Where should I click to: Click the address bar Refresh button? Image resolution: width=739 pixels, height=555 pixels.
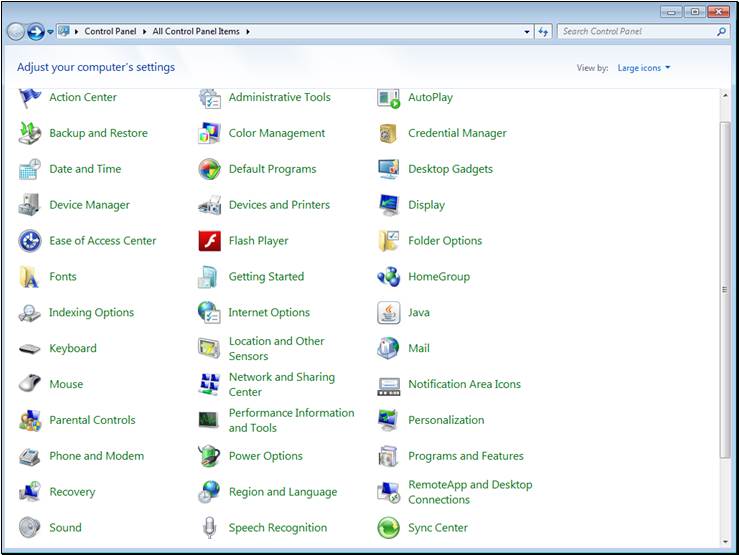coord(543,32)
